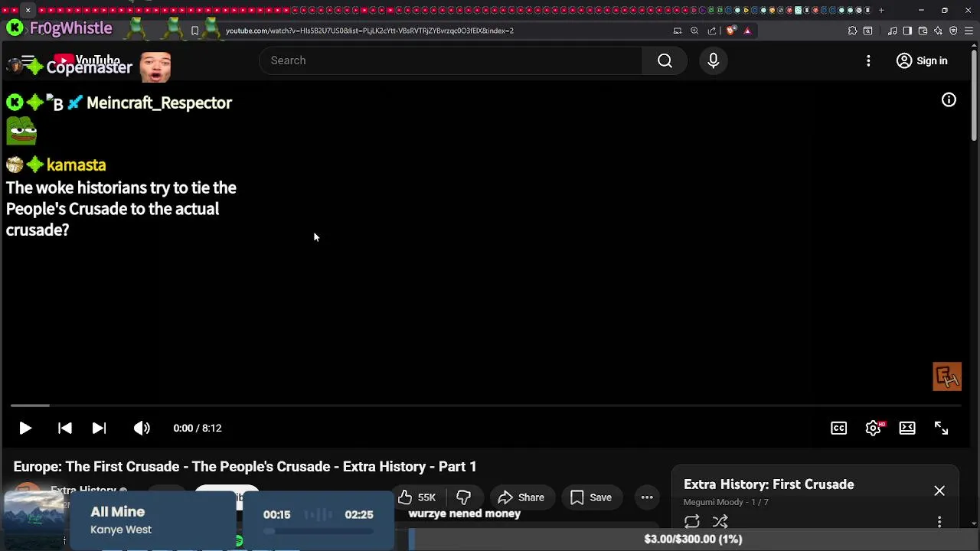Screen dimensions: 980x551
Task: Click the Extra History channel watermark on video
Action: coord(947,377)
